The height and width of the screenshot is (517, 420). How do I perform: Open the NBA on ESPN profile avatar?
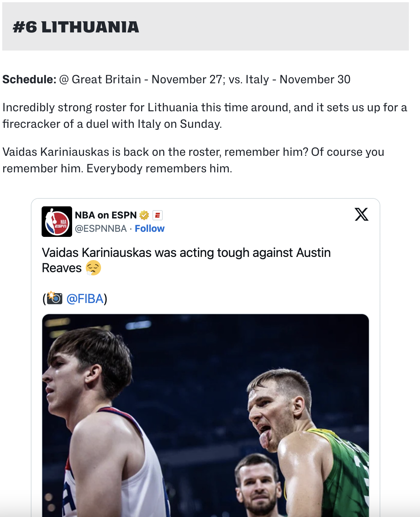(57, 222)
